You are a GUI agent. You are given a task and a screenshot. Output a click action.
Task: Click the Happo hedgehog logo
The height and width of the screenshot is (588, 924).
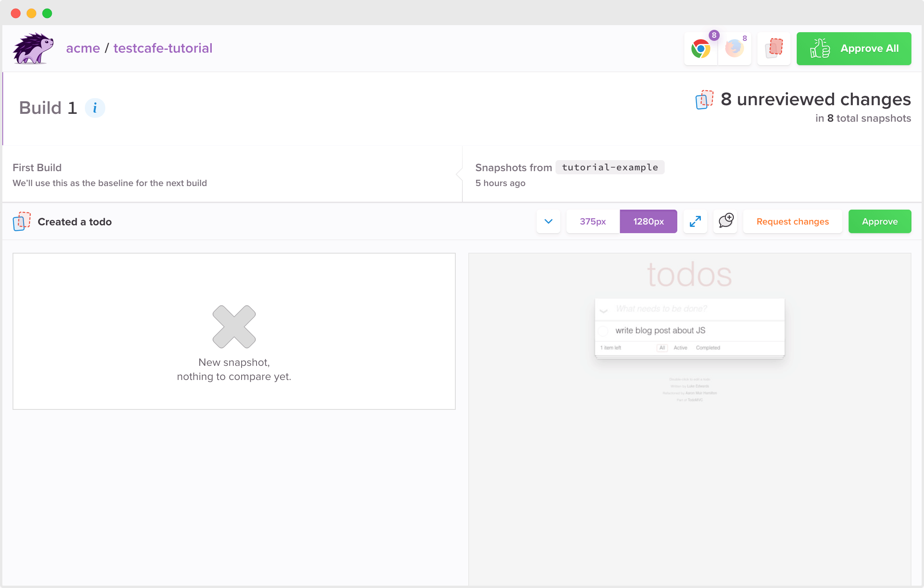(33, 48)
